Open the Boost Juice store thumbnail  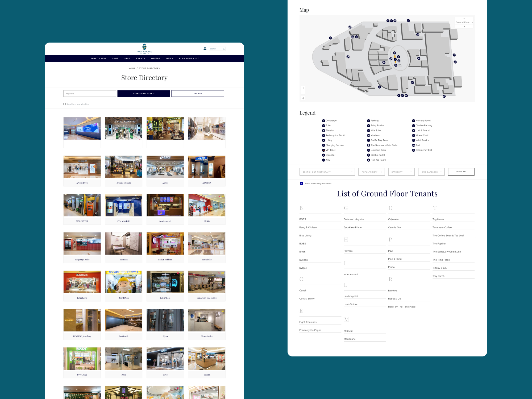82,358
